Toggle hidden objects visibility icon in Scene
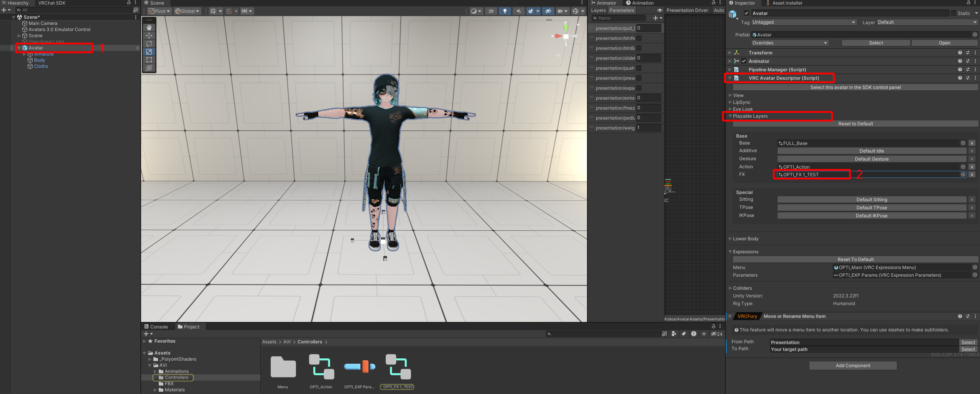Screen dimensions: 980x394 [548, 11]
